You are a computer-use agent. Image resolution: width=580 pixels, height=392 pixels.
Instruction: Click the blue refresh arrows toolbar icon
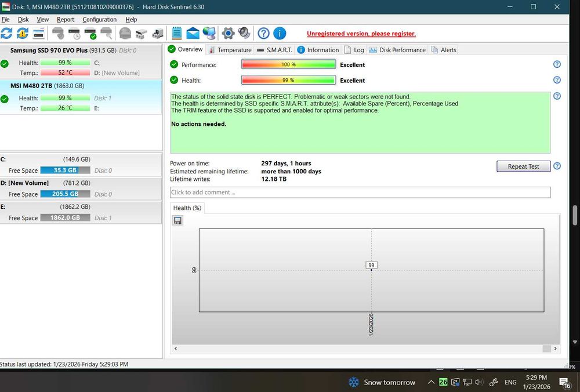point(6,33)
